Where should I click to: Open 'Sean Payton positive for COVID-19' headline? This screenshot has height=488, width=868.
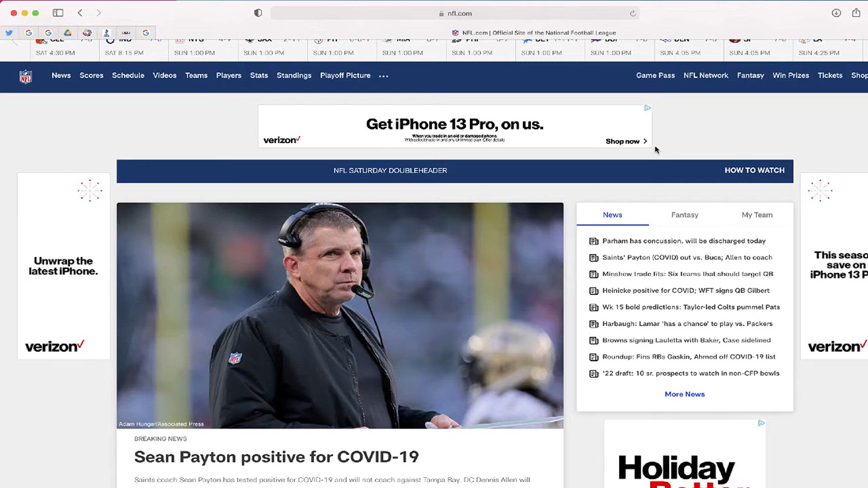pyautogui.click(x=276, y=457)
